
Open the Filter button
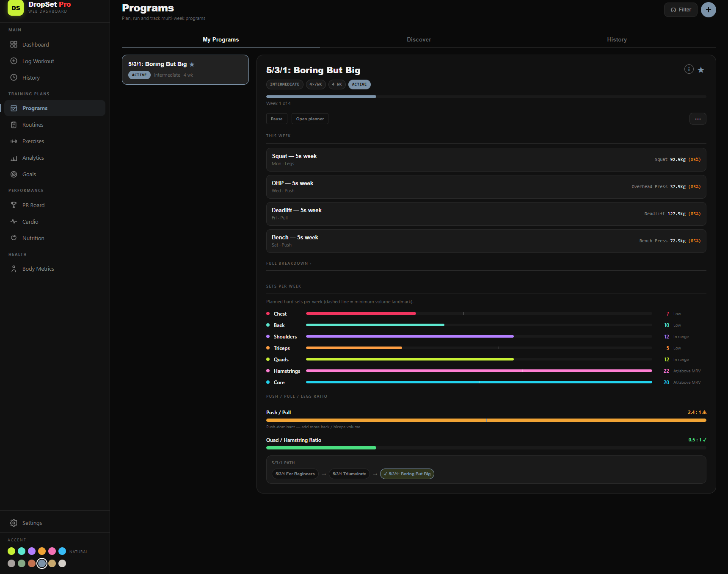tap(681, 10)
